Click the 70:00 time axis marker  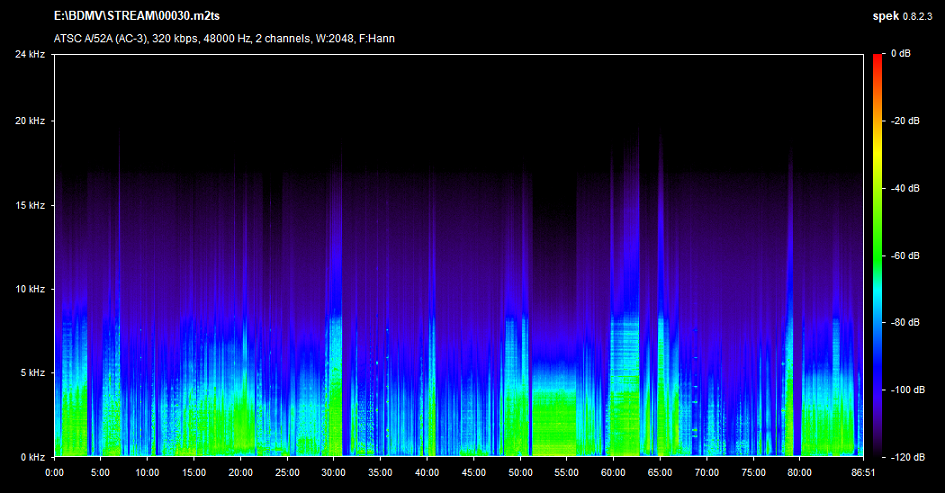(x=705, y=471)
